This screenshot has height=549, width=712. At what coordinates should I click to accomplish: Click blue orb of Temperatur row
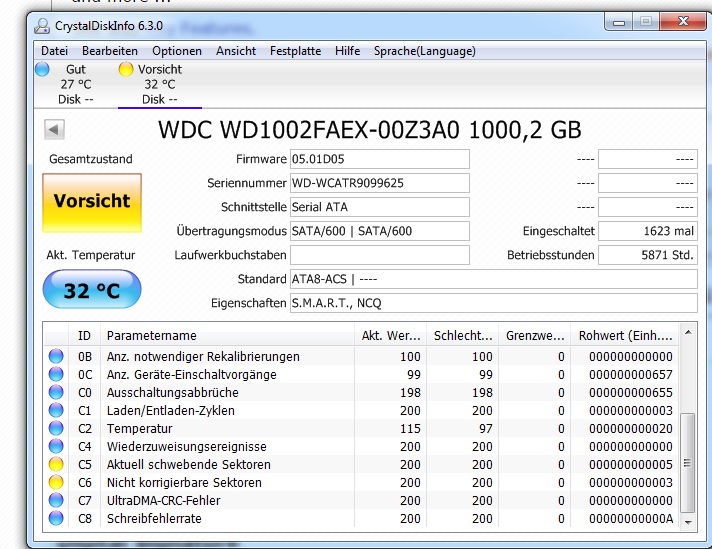(x=56, y=428)
